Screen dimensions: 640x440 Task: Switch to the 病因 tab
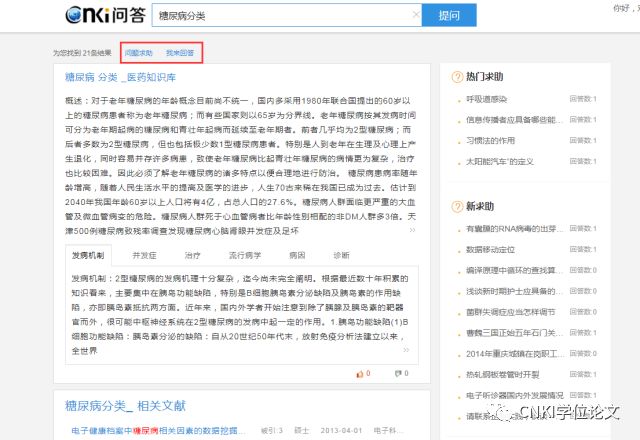click(297, 256)
